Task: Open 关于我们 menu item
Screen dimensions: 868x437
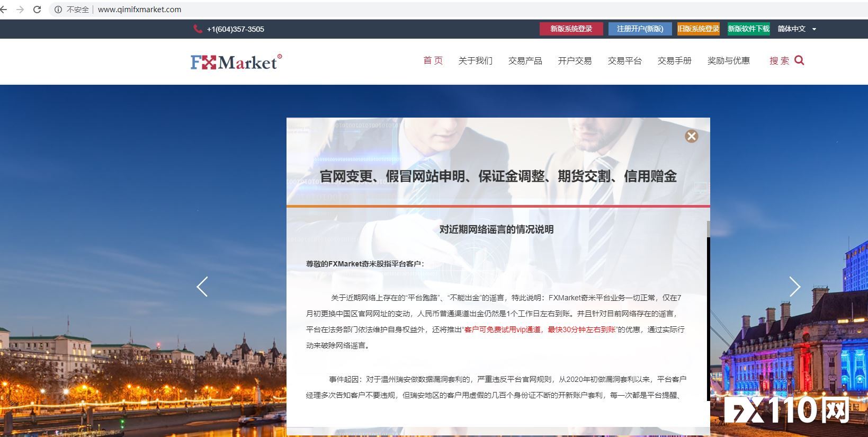Action: tap(475, 60)
